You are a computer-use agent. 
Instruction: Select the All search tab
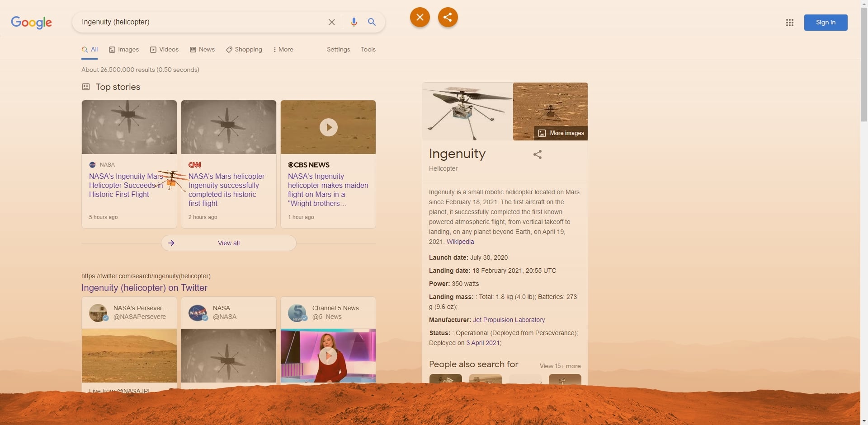click(90, 50)
